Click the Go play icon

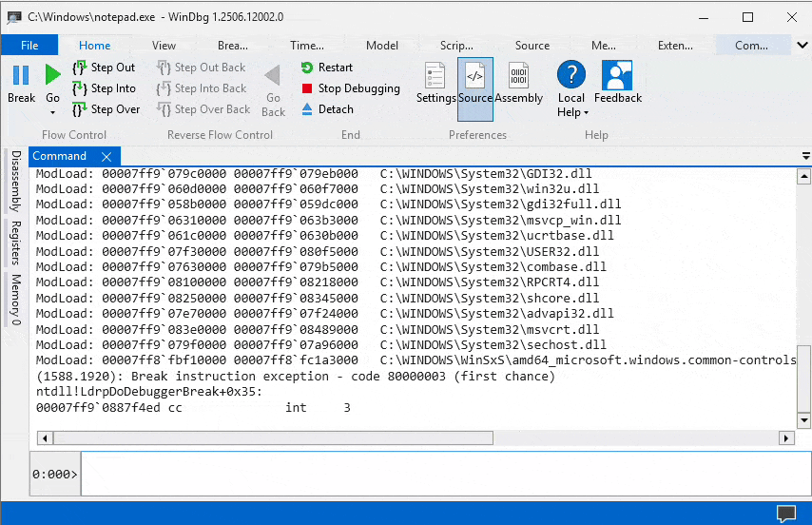pyautogui.click(x=52, y=75)
